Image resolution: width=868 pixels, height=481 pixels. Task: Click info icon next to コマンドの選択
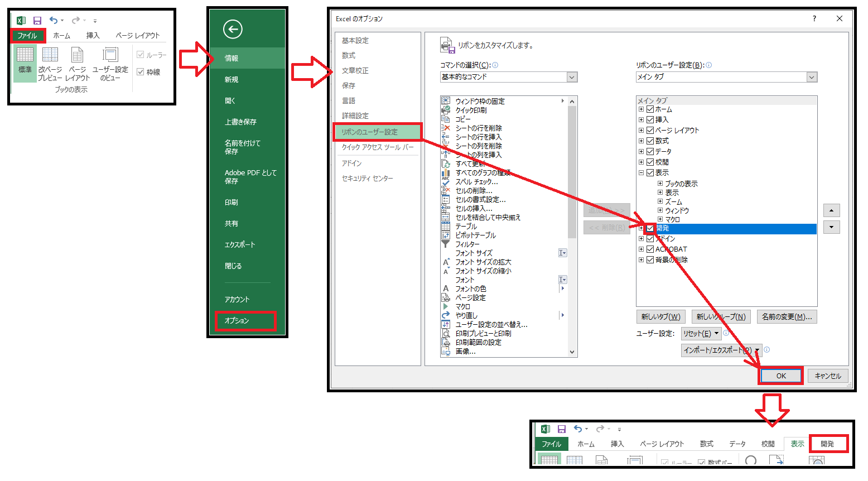click(x=495, y=65)
